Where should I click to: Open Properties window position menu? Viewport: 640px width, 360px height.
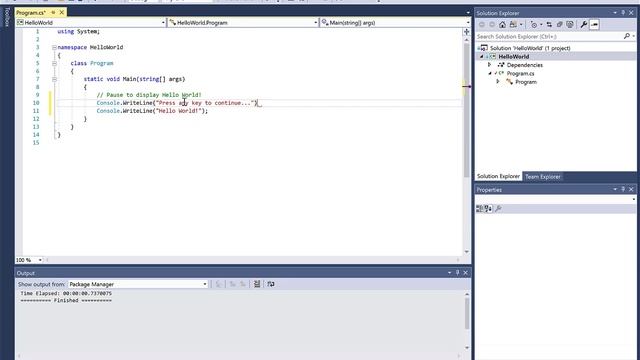[615, 189]
